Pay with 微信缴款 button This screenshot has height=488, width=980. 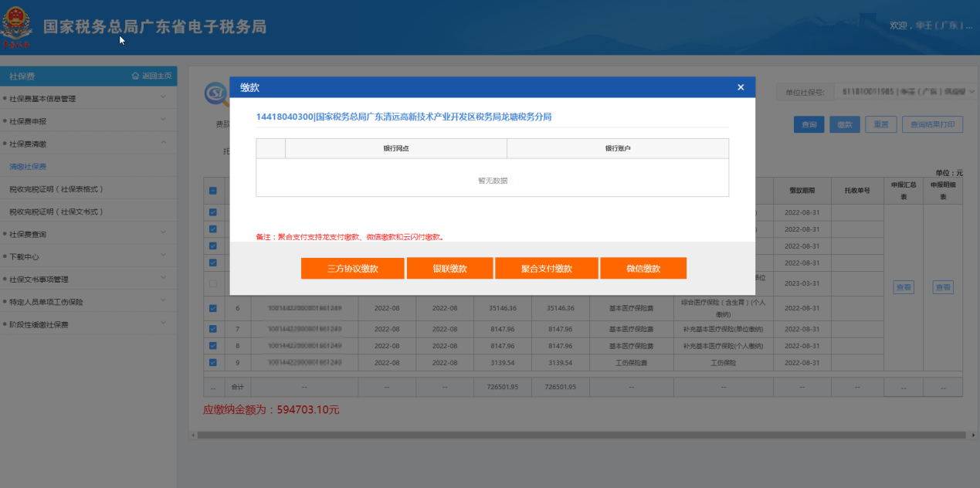[643, 269]
